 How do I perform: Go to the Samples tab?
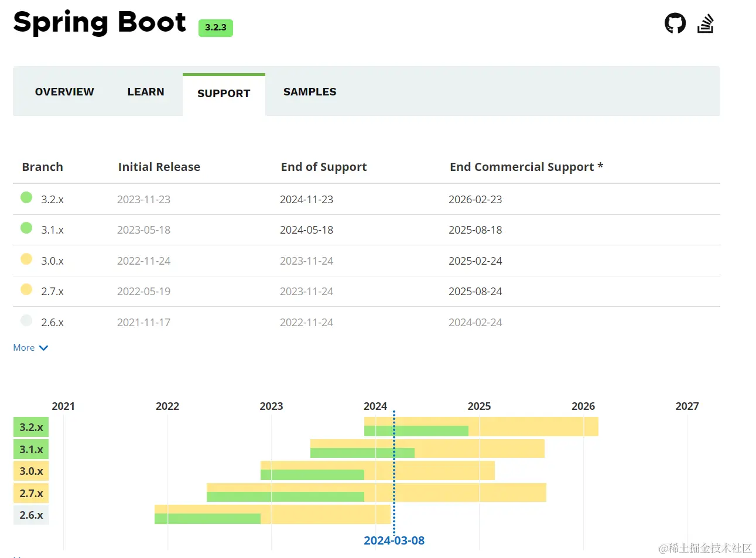(310, 92)
